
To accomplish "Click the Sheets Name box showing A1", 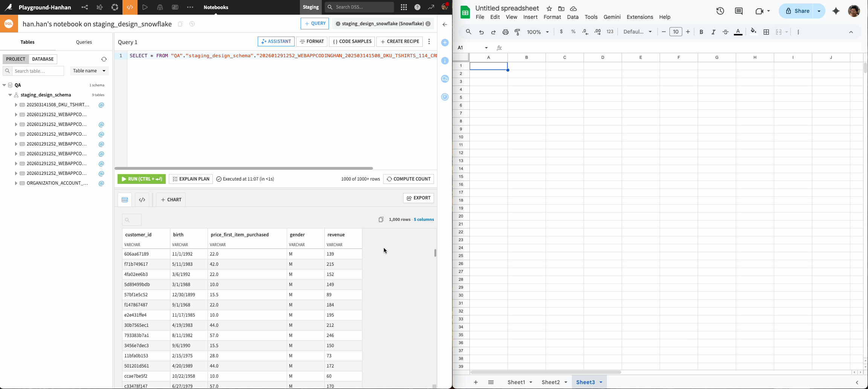I will (473, 48).
